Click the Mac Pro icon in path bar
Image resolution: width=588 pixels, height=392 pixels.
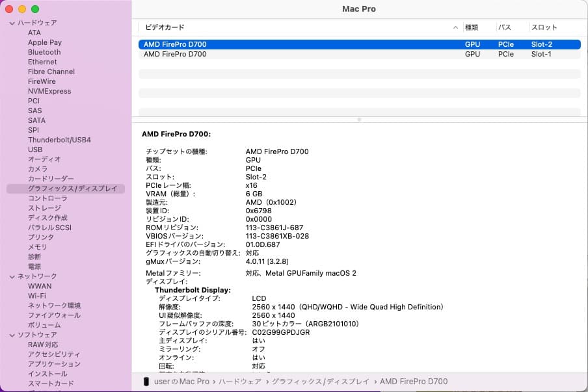point(146,382)
